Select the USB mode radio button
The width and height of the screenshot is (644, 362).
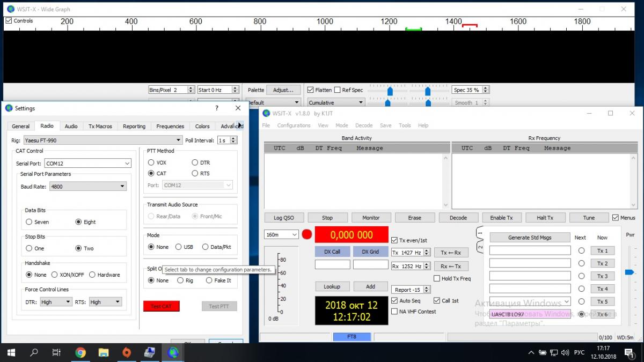click(x=179, y=247)
